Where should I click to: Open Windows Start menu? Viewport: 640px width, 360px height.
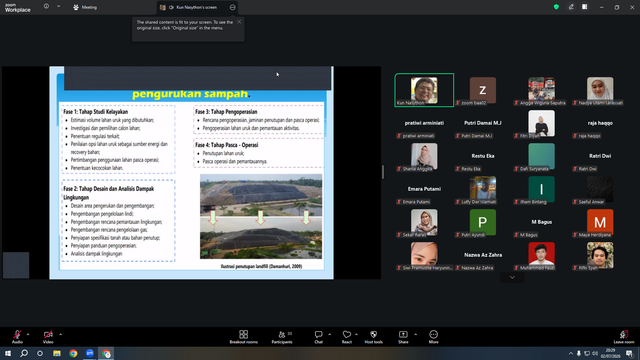click(8, 353)
